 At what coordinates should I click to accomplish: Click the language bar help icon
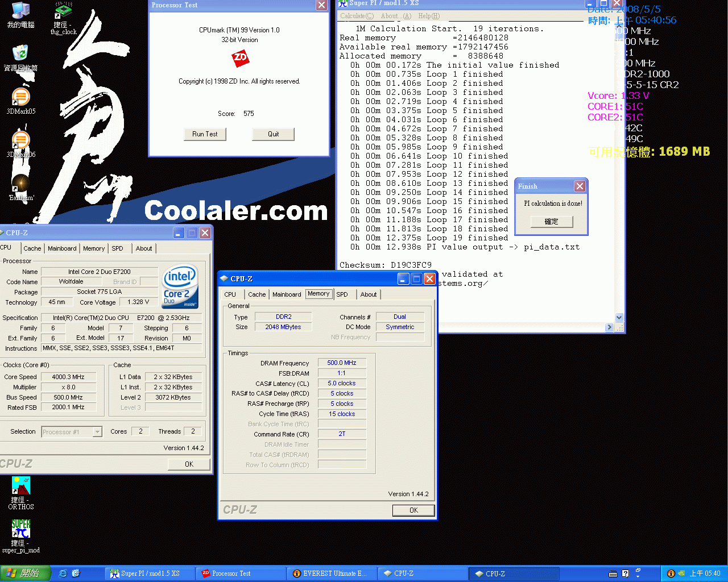pyautogui.click(x=626, y=573)
